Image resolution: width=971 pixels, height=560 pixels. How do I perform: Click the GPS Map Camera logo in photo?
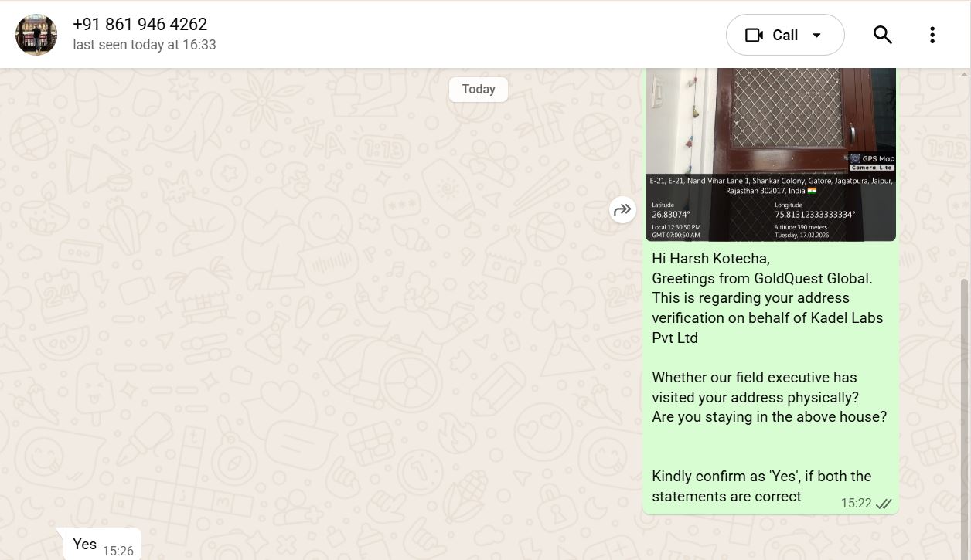(872, 162)
